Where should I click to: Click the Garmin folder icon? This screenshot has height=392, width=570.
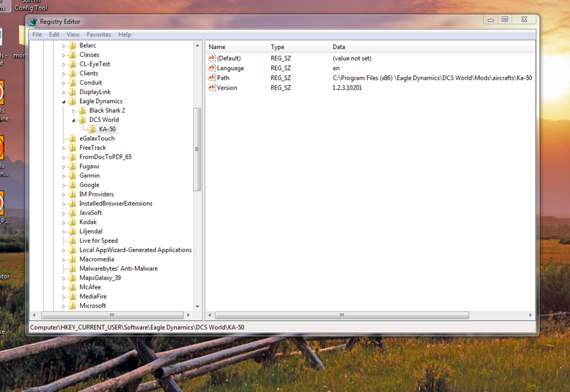tap(73, 176)
